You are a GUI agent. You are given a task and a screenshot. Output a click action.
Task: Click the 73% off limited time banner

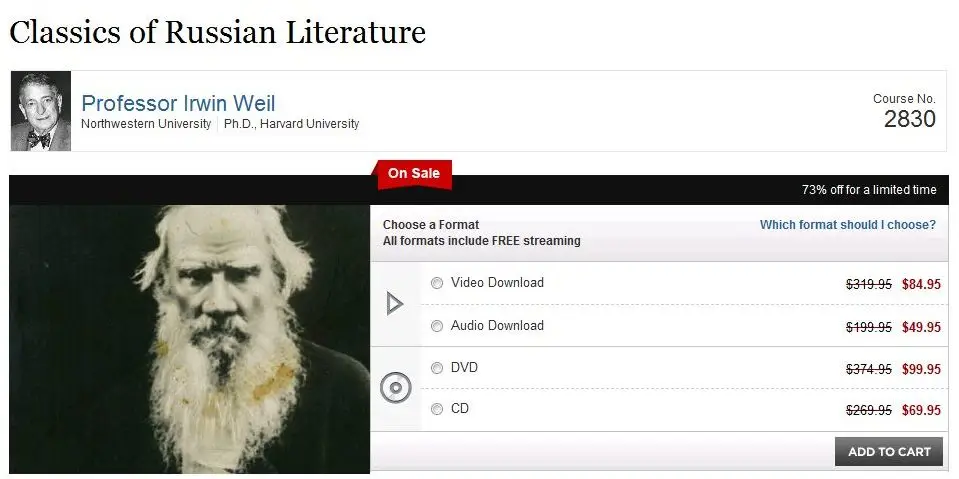coord(869,190)
